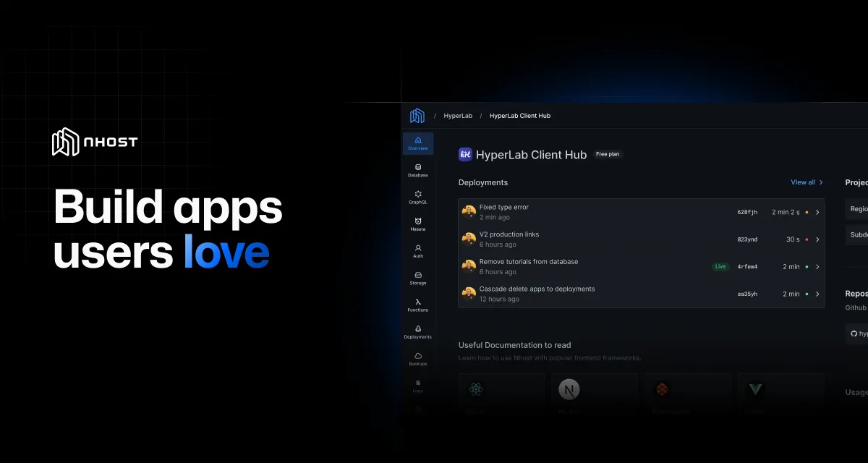868x463 pixels.
Task: Select HyperLab in the breadcrumb
Action: [458, 116]
